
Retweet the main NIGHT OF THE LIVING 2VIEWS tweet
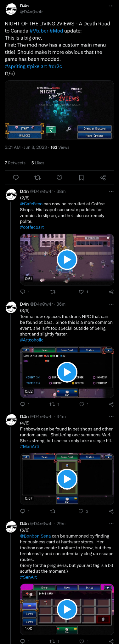pos(37,178)
